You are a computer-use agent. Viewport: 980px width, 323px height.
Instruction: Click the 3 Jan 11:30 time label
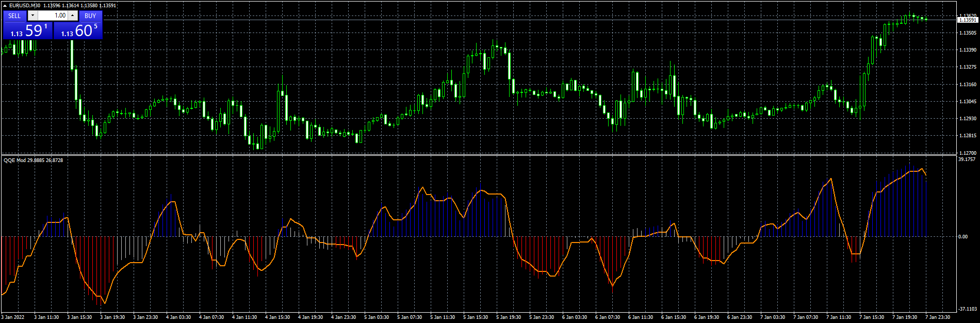click(x=47, y=317)
